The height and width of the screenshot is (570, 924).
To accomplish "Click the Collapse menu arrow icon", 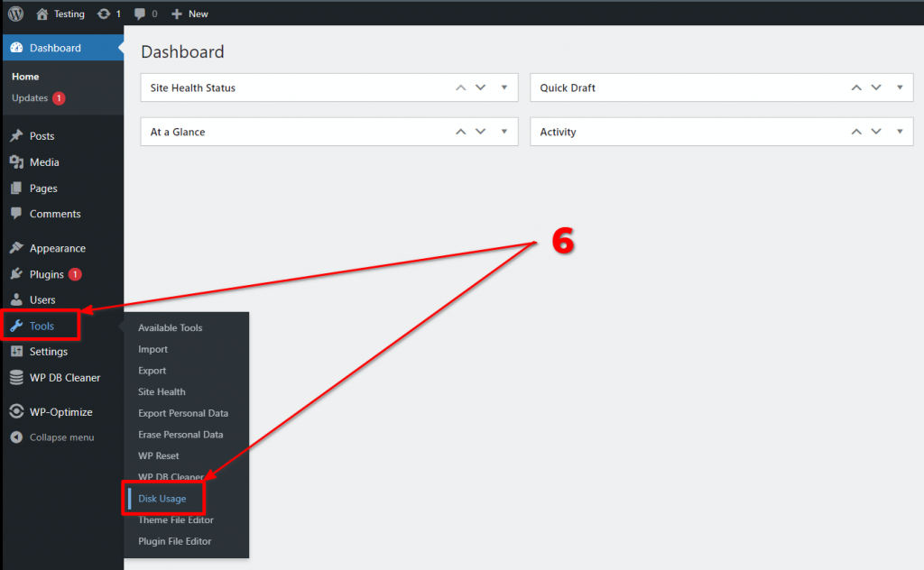I will coord(16,437).
